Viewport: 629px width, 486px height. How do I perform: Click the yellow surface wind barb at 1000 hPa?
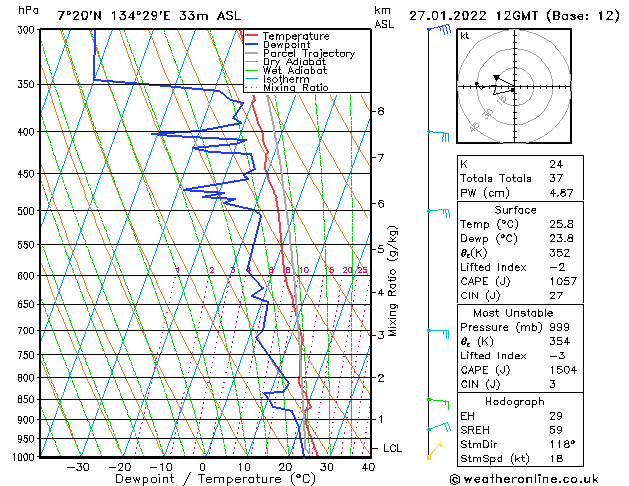435,450
